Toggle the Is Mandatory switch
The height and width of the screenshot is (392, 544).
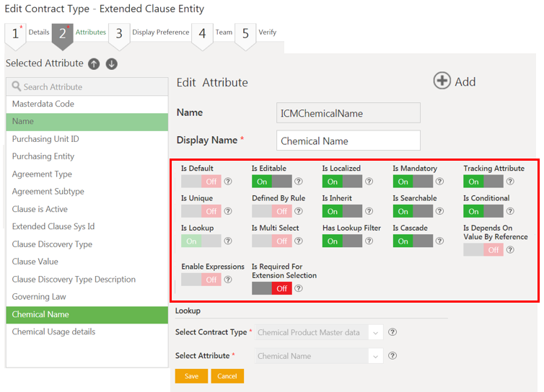[413, 182]
